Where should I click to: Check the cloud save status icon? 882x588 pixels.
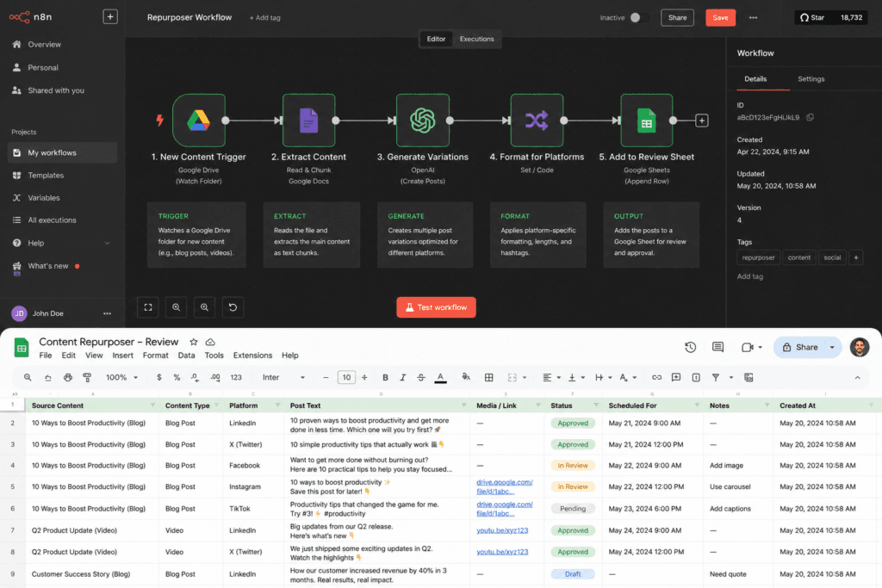(210, 342)
